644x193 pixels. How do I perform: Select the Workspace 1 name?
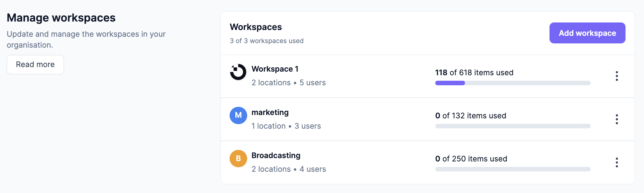pos(275,69)
